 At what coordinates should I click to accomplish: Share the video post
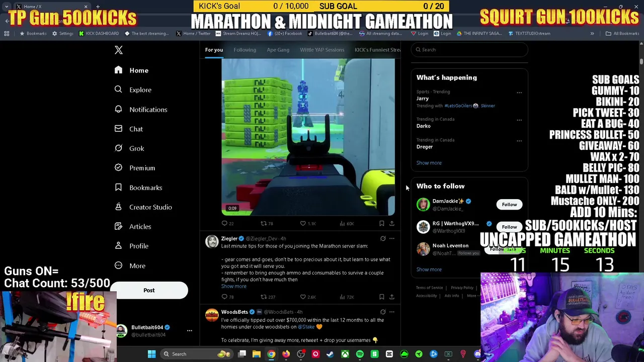(x=392, y=223)
